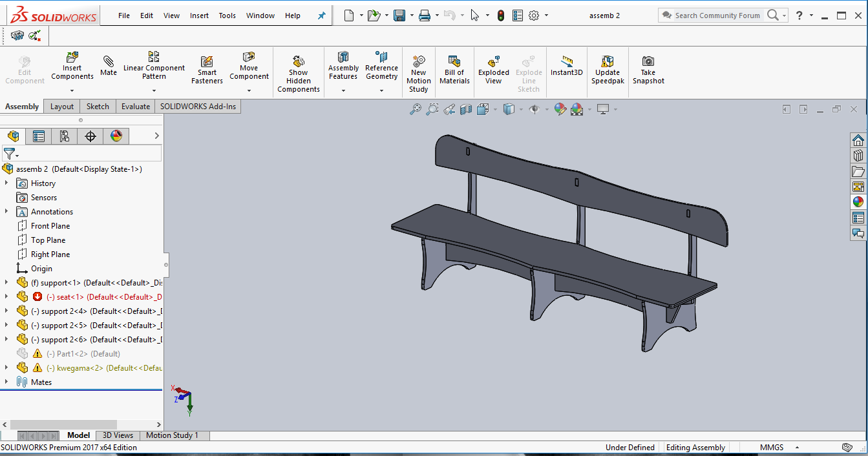Image resolution: width=868 pixels, height=456 pixels.
Task: Start a New Motion Study
Action: 419,61
